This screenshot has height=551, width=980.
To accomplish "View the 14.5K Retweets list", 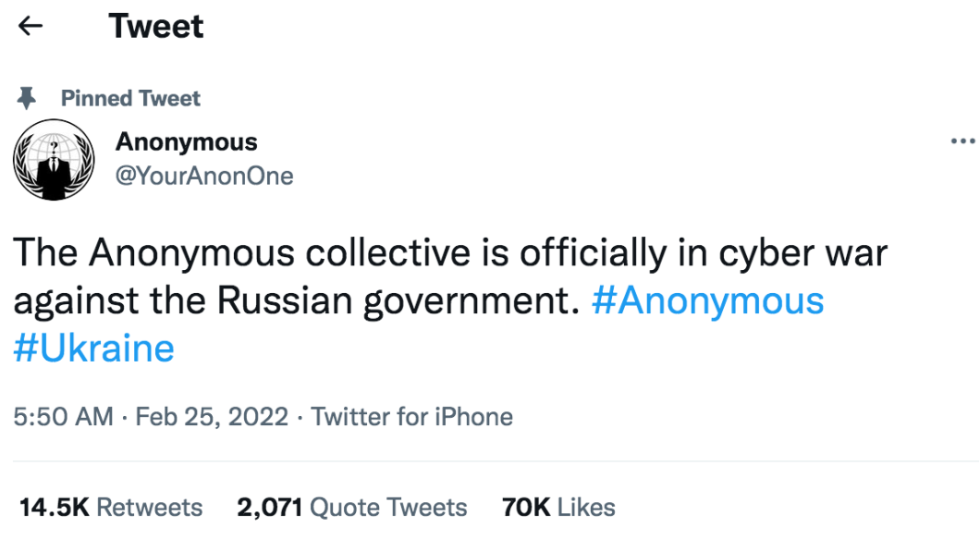I will pos(111,508).
